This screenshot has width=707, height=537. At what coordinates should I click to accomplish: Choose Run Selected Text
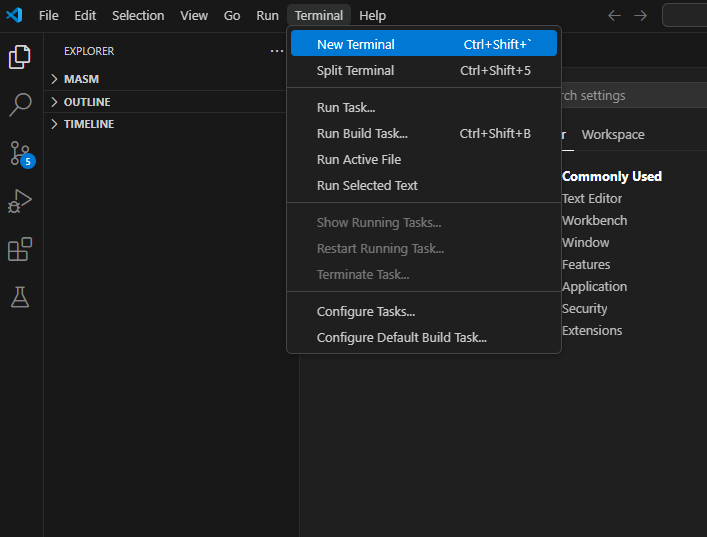(424, 185)
